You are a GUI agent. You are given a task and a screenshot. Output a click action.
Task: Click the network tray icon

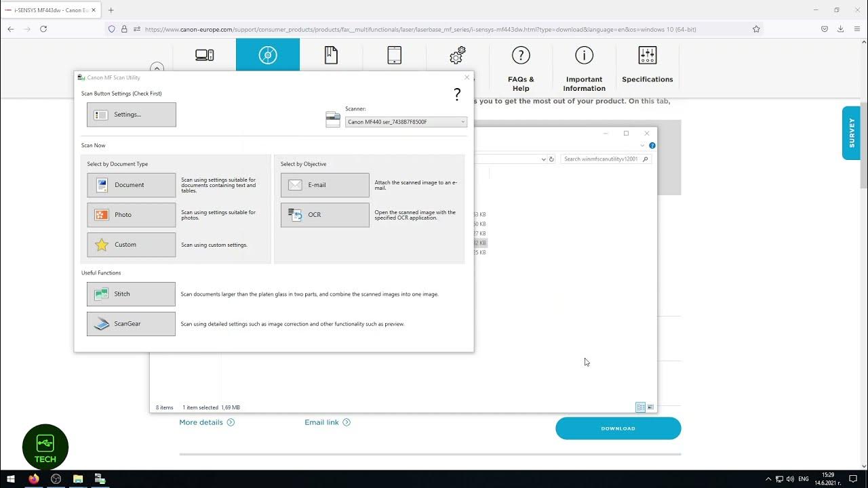coord(779,479)
